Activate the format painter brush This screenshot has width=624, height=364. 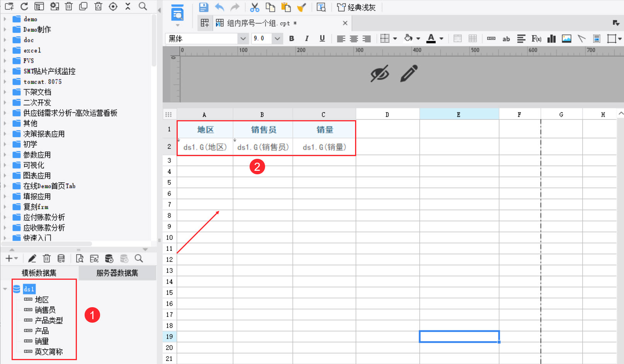(x=301, y=7)
